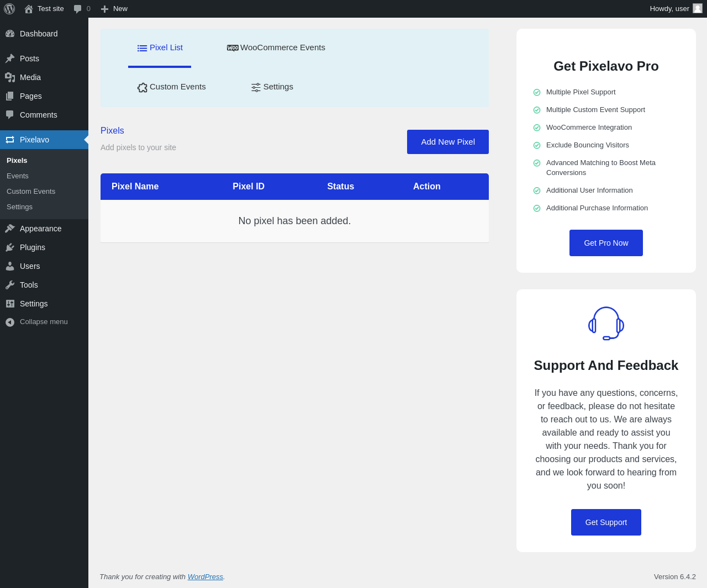The height and width of the screenshot is (588, 707).
Task: Click the Get Support button
Action: [606, 522]
